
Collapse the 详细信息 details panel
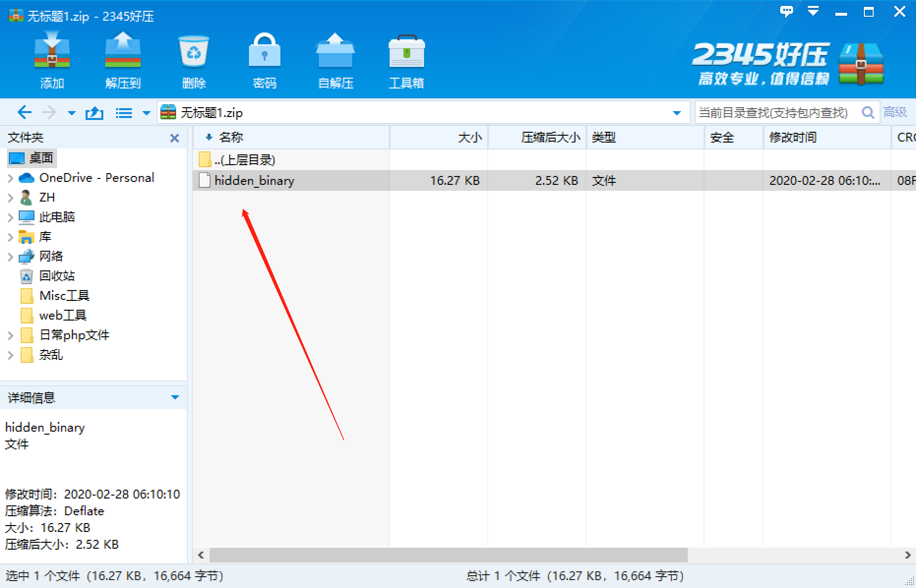pyautogui.click(x=175, y=397)
